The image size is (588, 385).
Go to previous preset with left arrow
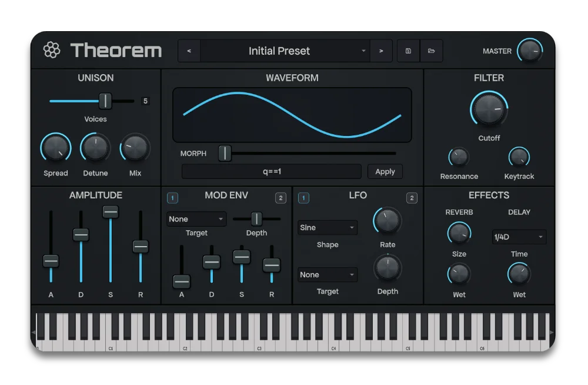189,51
